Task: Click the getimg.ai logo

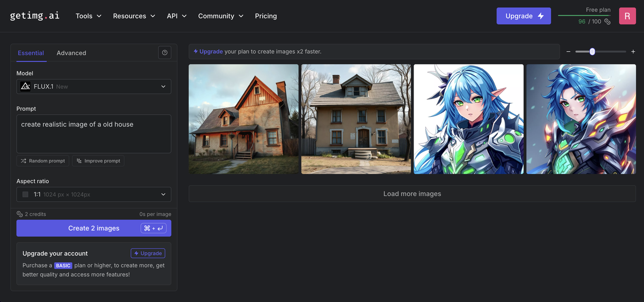Action: click(35, 16)
